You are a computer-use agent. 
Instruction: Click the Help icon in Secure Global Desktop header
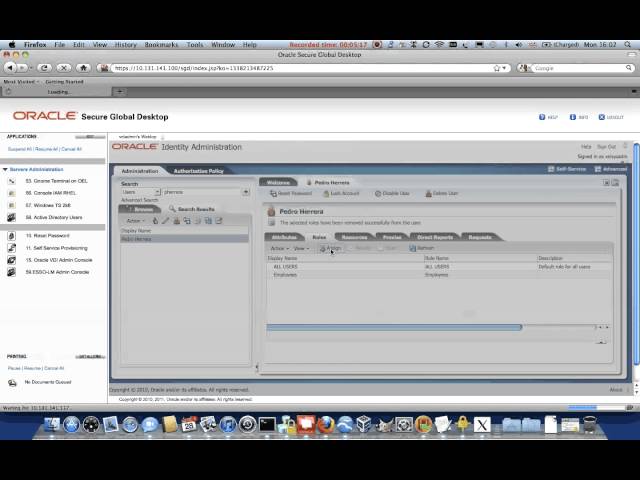coord(542,117)
